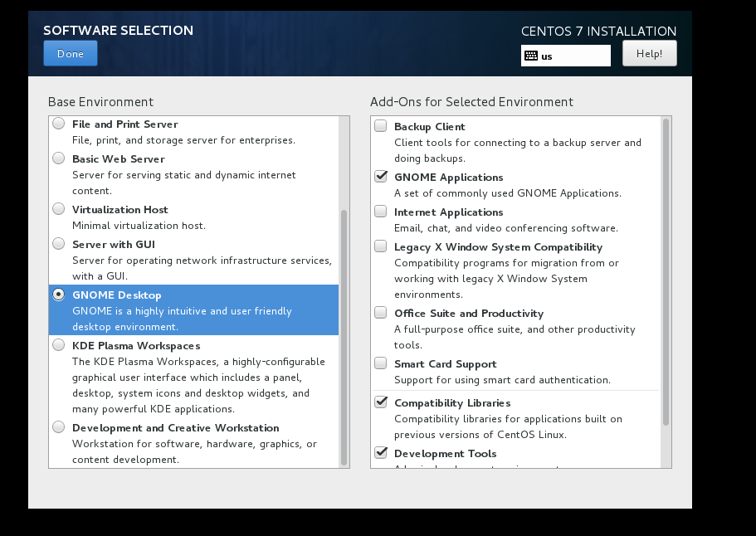This screenshot has height=536, width=756.
Task: Choose KDE Plasma Workspaces environment
Action: [x=59, y=345]
